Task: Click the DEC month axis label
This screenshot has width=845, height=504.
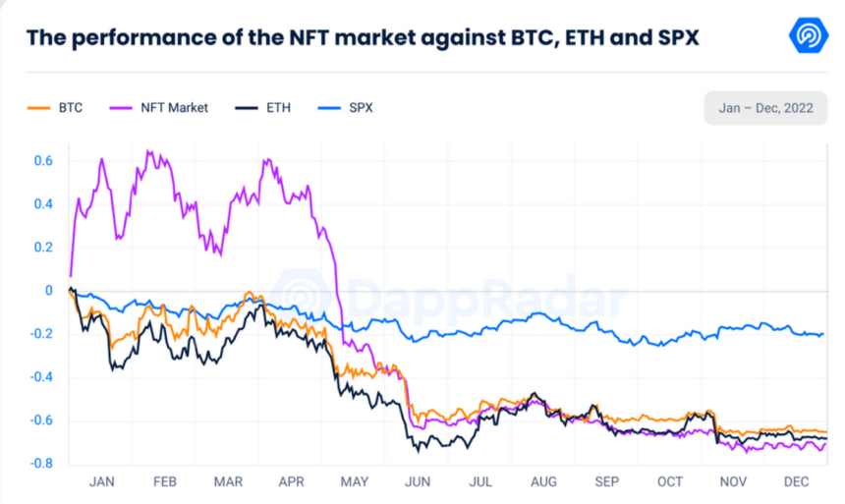Action: pos(796,481)
